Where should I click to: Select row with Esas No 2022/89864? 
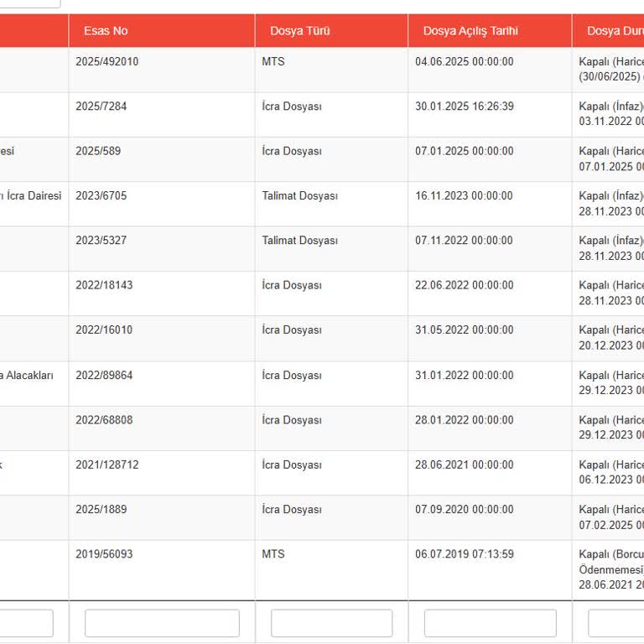tap(322, 383)
